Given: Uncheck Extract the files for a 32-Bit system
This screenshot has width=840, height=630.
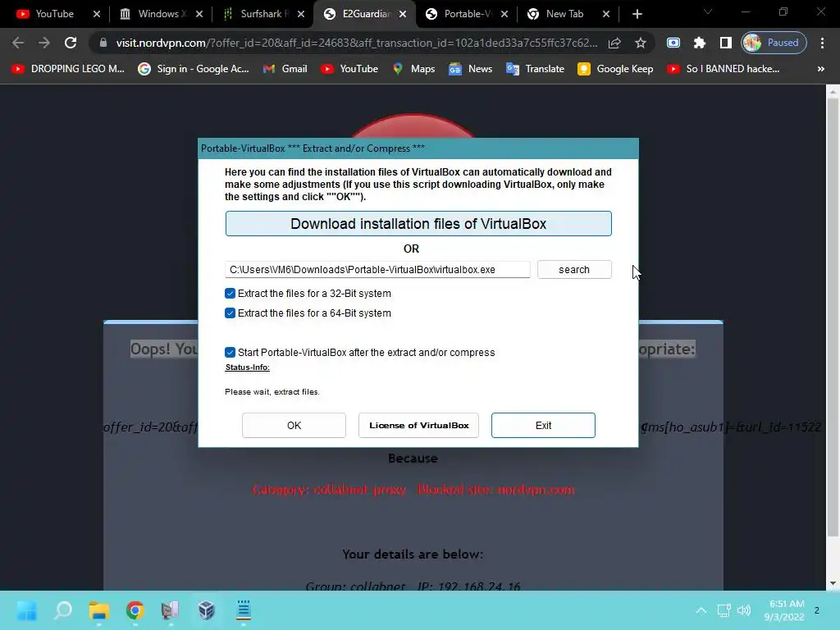Looking at the screenshot, I should [230, 293].
